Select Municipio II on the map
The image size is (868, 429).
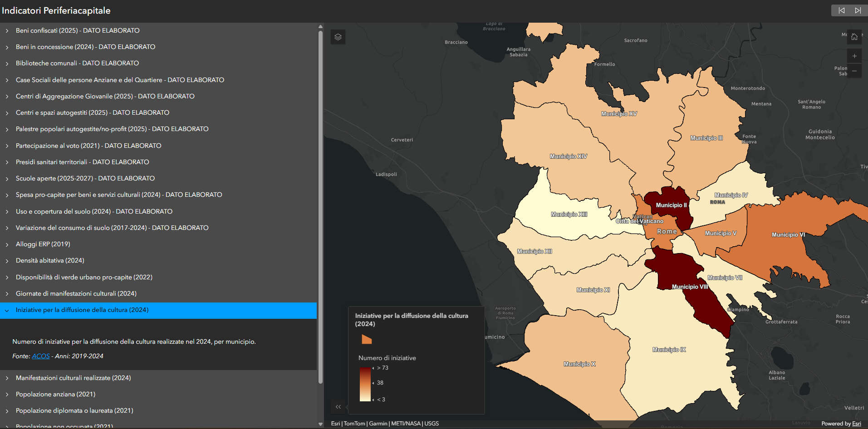point(671,205)
